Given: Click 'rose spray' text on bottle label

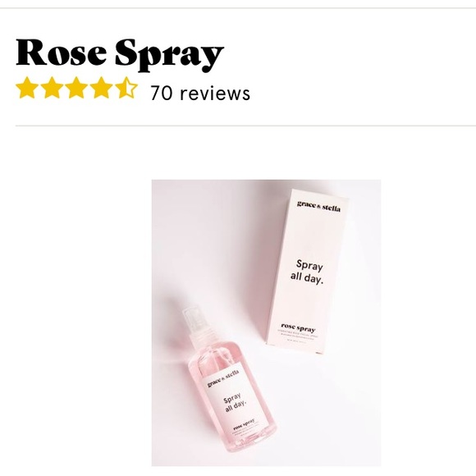Looking at the screenshot, I should coord(244,424).
